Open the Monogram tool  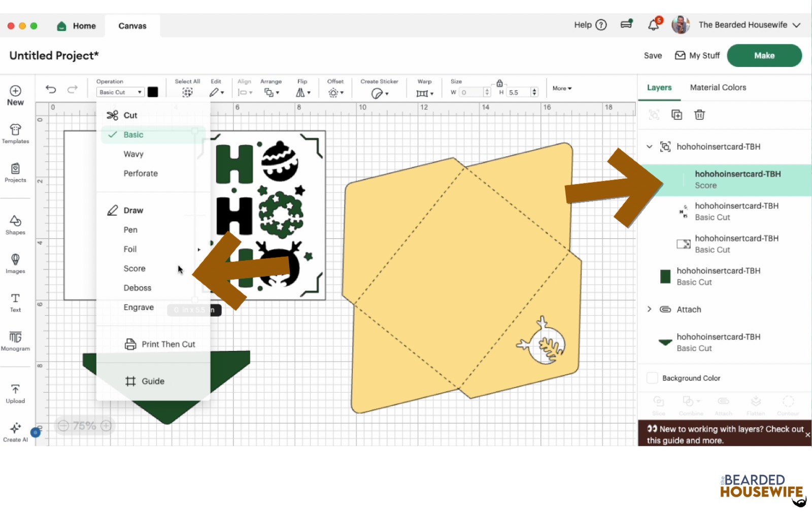(x=15, y=340)
